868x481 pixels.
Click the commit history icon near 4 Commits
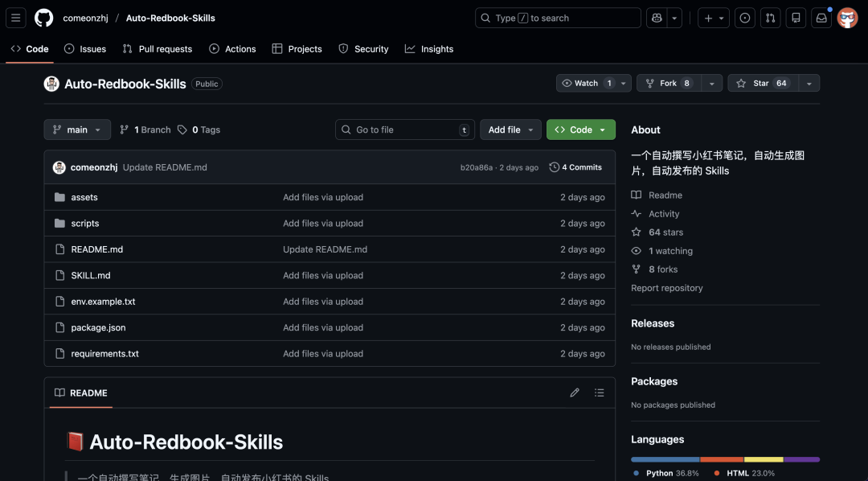[x=554, y=167]
